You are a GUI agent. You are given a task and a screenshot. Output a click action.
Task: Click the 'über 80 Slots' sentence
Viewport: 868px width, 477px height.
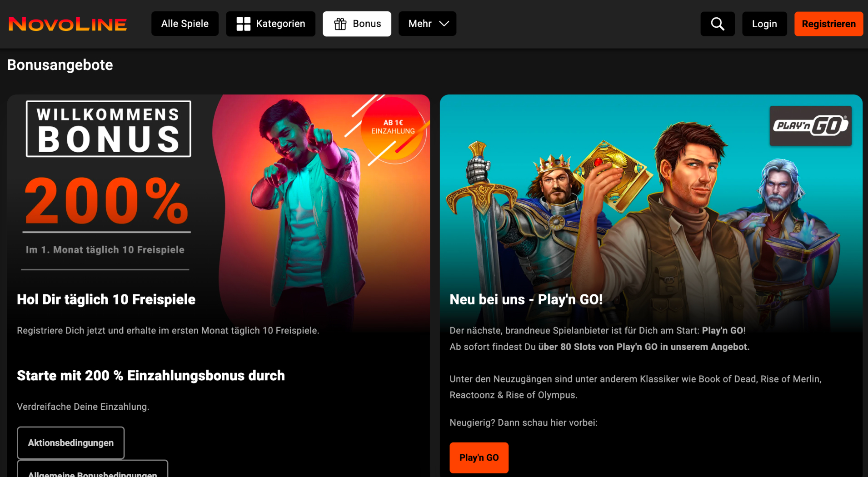click(x=599, y=347)
